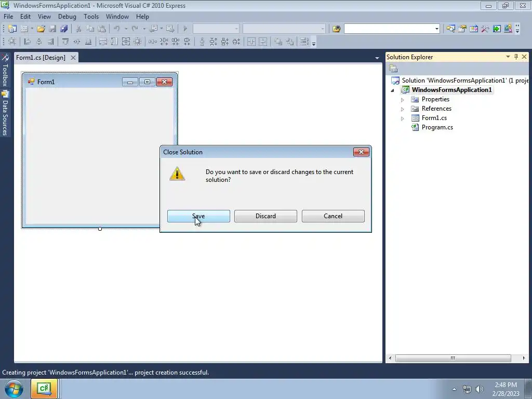Viewport: 532px width, 399px height.
Task: Click Save in the Close Solution dialog
Action: click(x=198, y=216)
